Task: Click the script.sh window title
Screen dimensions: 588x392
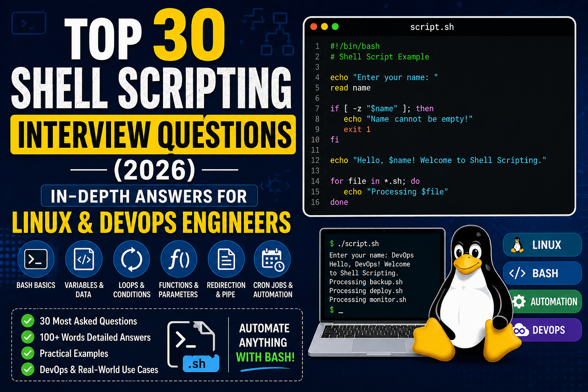Action: pyautogui.click(x=432, y=27)
